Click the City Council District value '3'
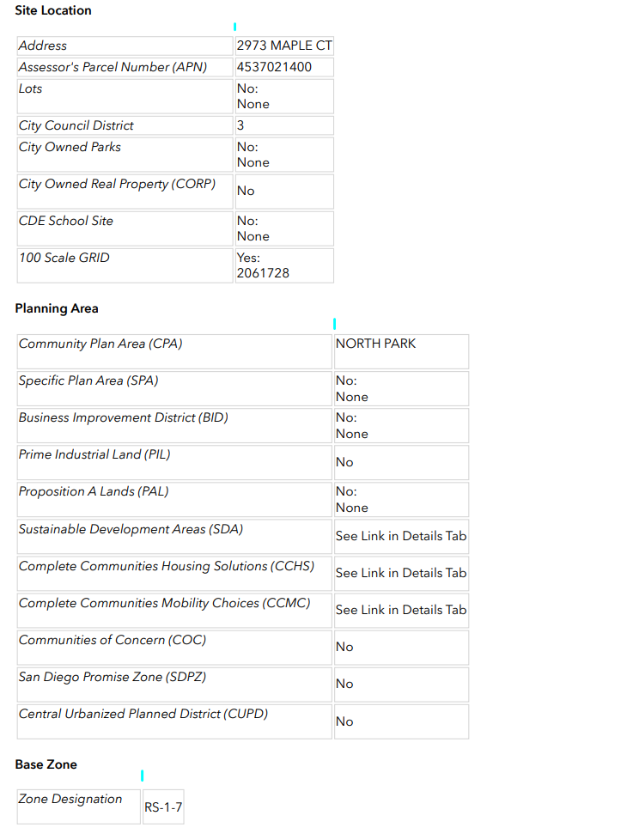The height and width of the screenshot is (840, 639). click(240, 125)
